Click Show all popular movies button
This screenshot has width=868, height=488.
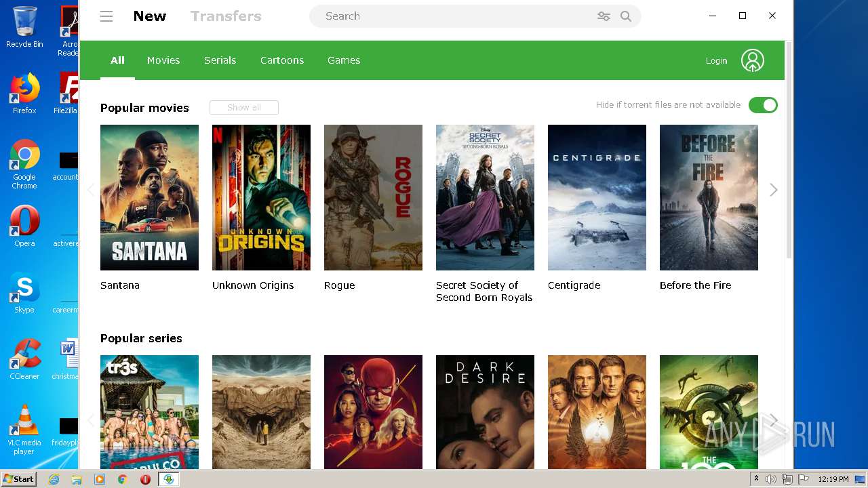click(244, 107)
